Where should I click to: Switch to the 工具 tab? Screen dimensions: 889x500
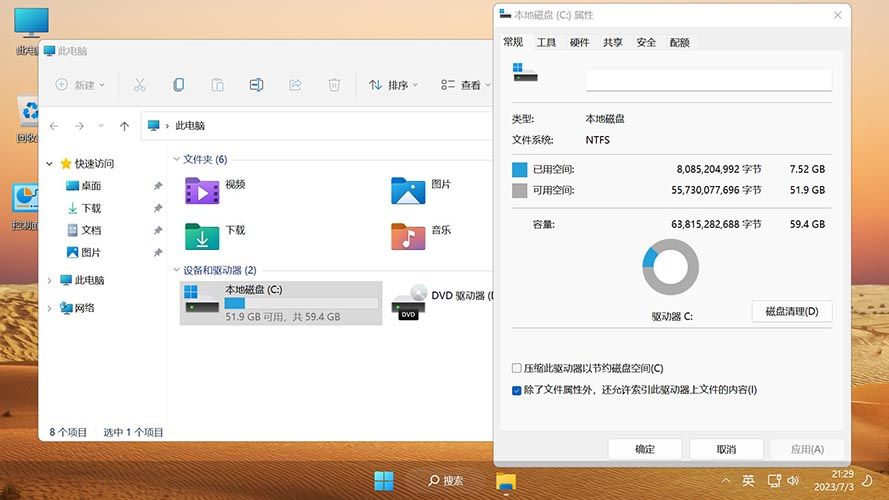(547, 43)
